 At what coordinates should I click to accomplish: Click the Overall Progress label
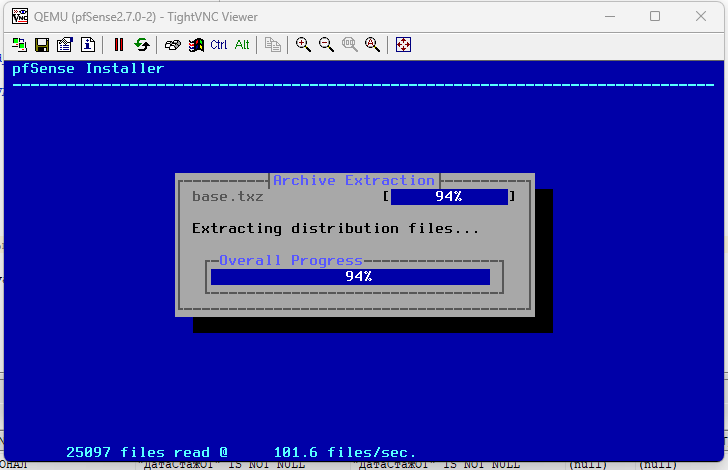coord(291,260)
